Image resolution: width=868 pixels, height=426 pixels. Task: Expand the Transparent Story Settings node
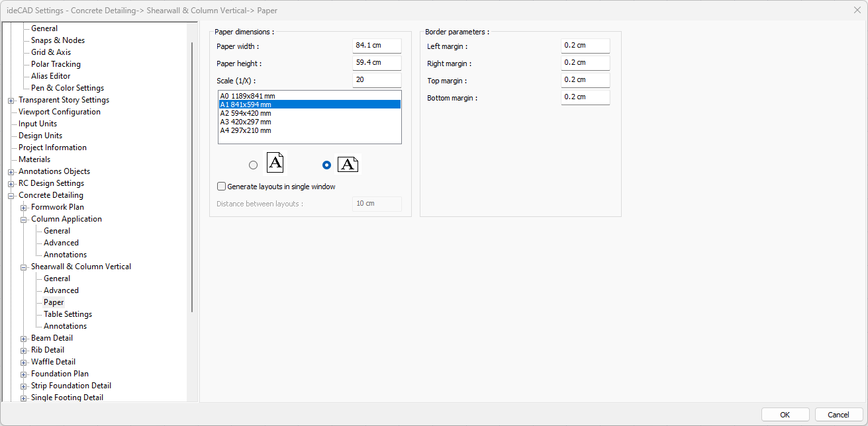click(x=11, y=101)
